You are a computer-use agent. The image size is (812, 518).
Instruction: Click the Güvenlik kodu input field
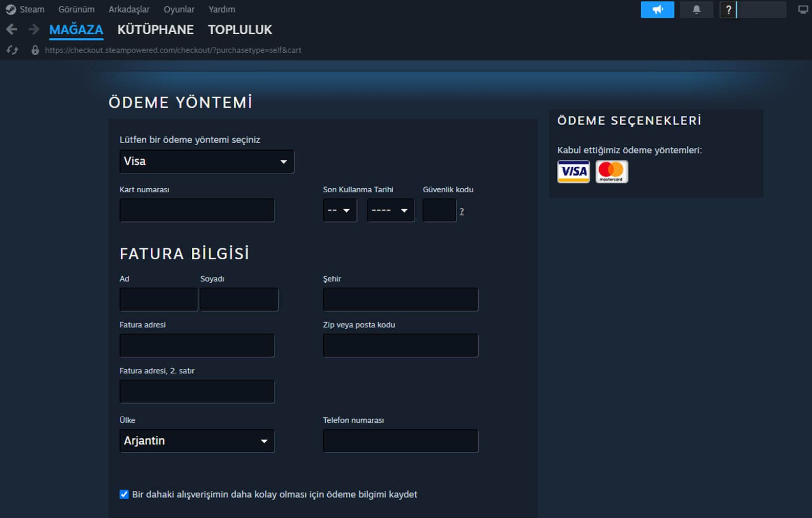pyautogui.click(x=439, y=210)
